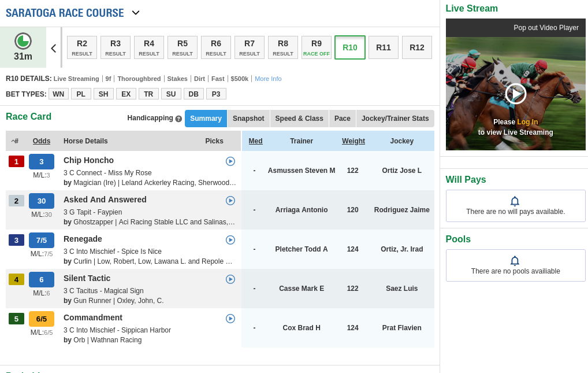This screenshot has width=588, height=373.
Task: Open the R7 result tab
Action: [x=250, y=47]
